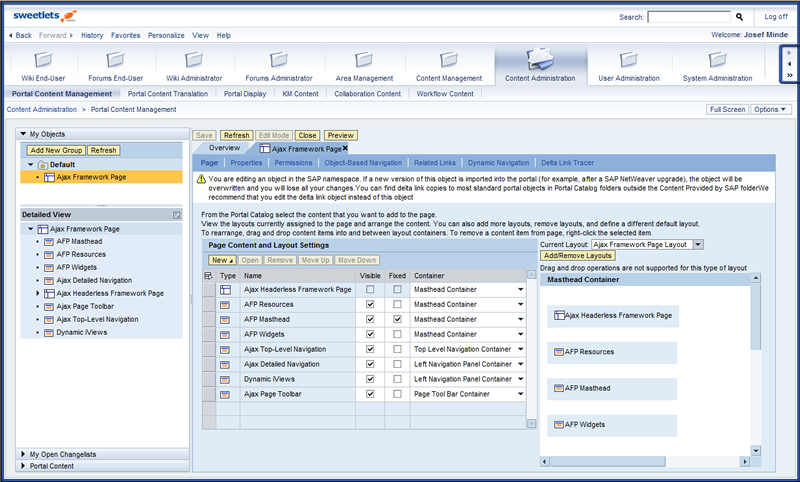Click the New button in Page Content
Screen dimensions: 800x482
222,260
